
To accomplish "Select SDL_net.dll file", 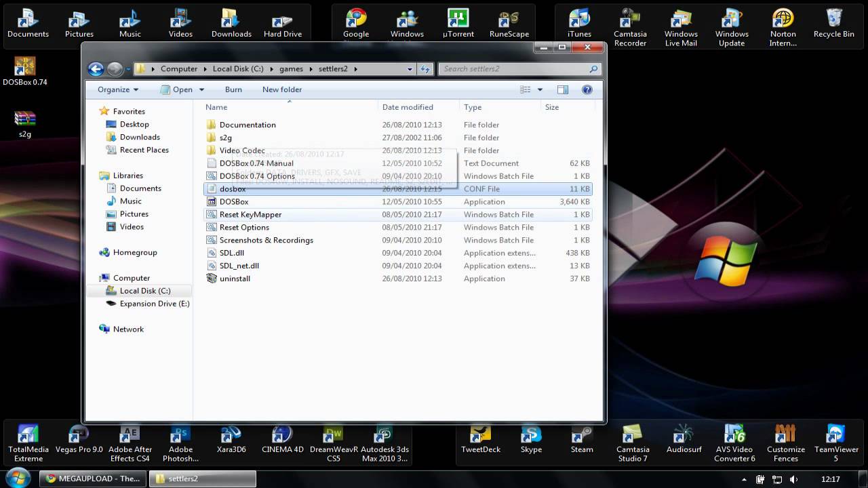I will [x=398, y=266].
